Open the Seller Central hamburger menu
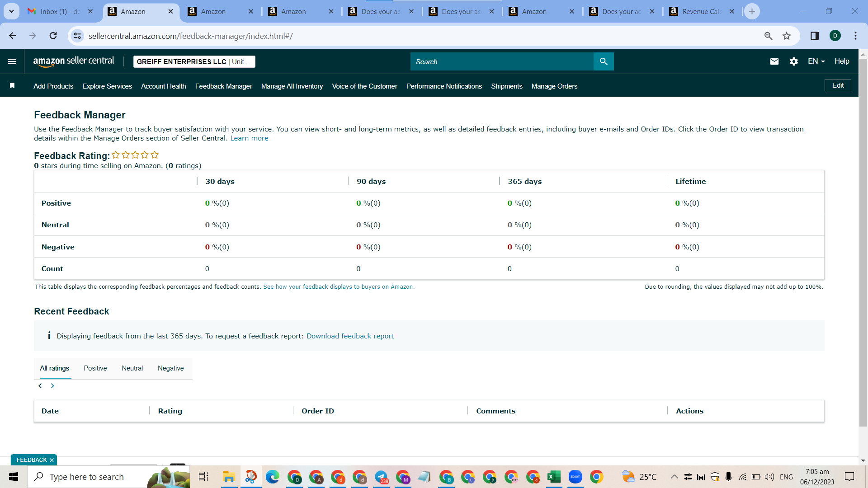 click(x=12, y=61)
